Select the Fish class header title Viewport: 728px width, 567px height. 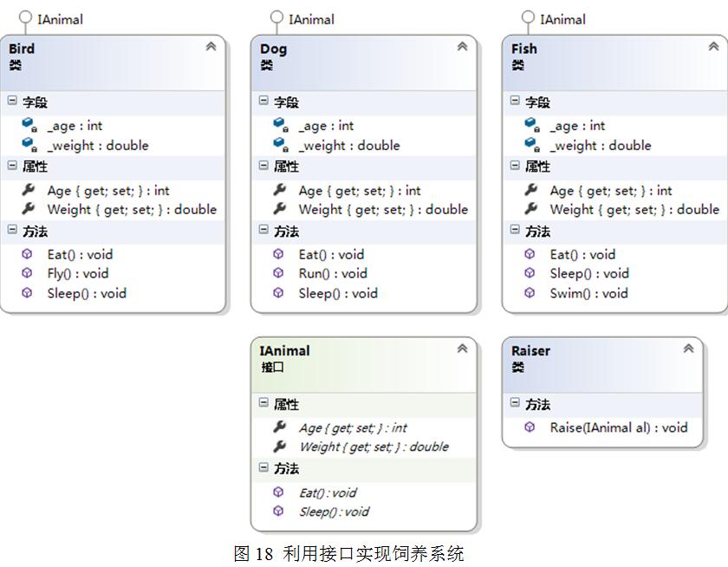524,49
